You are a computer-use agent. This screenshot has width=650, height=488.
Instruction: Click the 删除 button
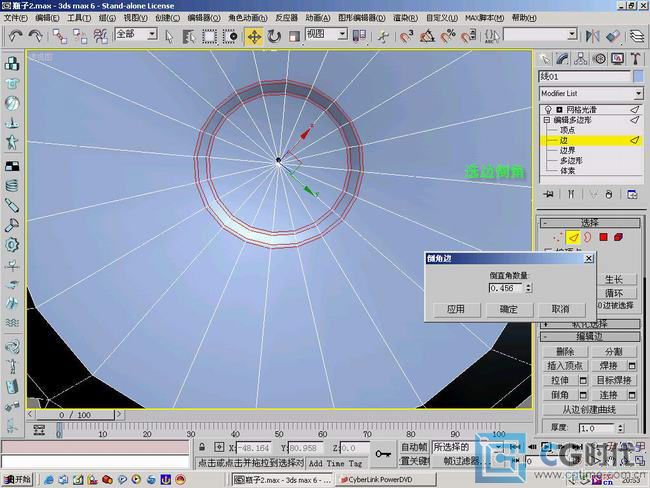(565, 352)
